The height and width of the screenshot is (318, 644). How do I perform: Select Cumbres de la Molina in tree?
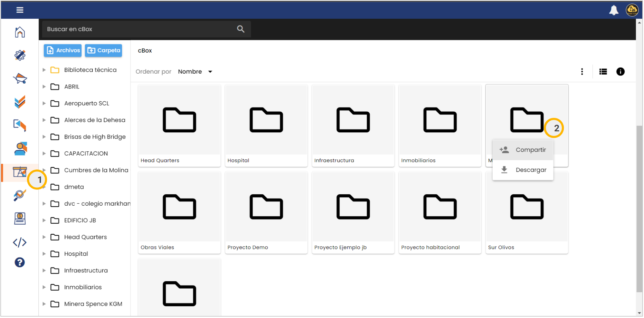pyautogui.click(x=89, y=170)
